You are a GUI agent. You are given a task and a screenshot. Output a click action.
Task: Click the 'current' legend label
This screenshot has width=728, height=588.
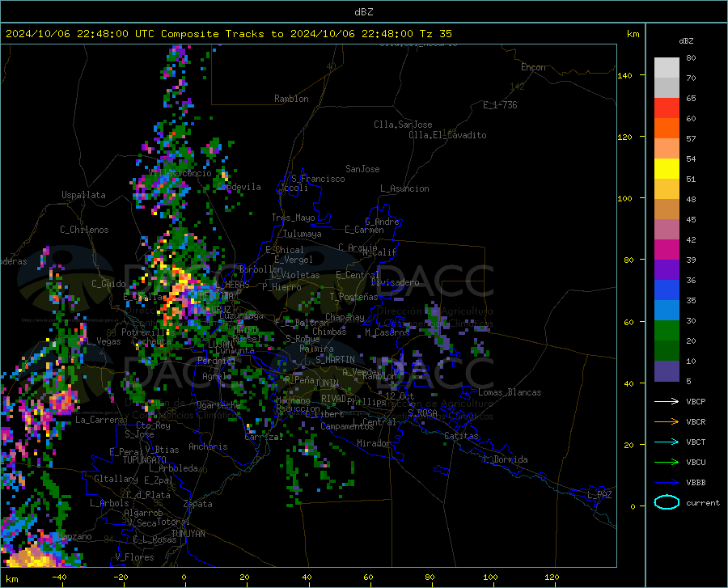pos(703,502)
